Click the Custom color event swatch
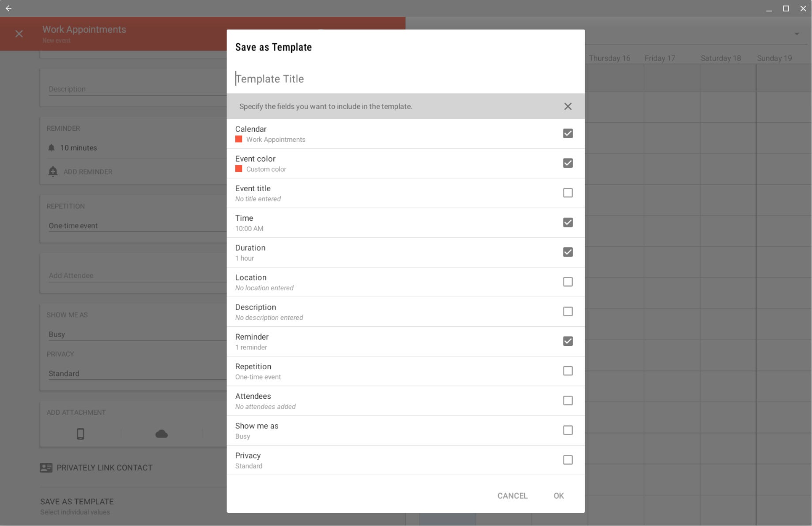This screenshot has height=526, width=812. 238,169
